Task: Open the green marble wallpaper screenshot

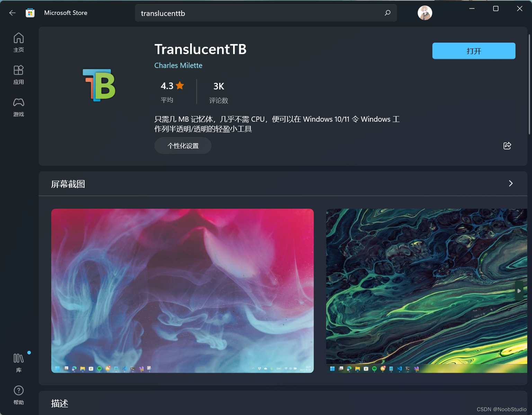Action: [x=426, y=291]
